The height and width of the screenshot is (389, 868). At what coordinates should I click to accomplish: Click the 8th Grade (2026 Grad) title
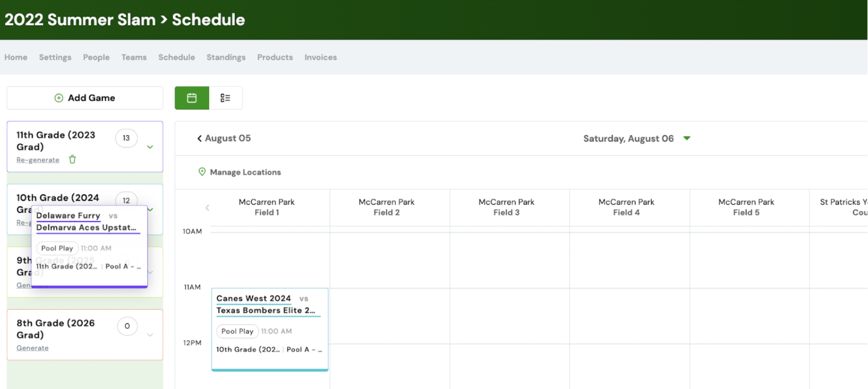56,329
